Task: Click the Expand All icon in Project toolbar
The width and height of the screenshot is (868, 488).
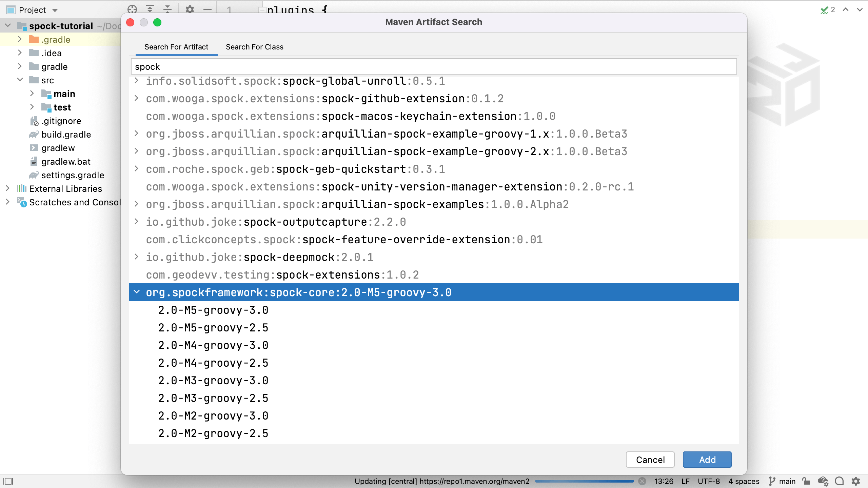Action: tap(150, 9)
